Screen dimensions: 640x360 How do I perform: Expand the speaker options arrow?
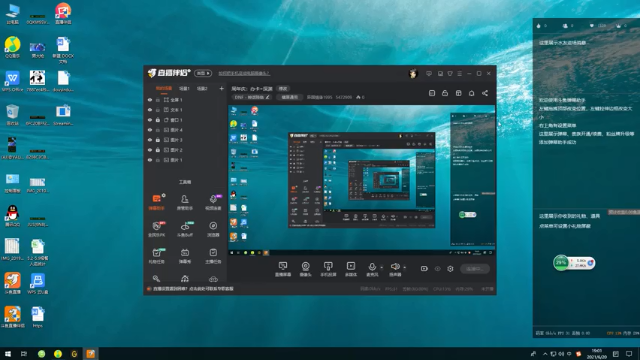[404, 267]
